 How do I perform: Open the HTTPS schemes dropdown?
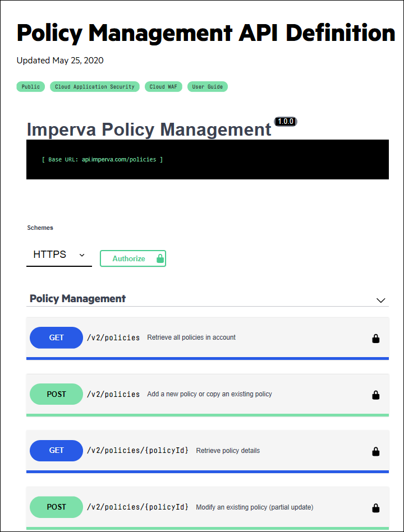click(x=59, y=255)
